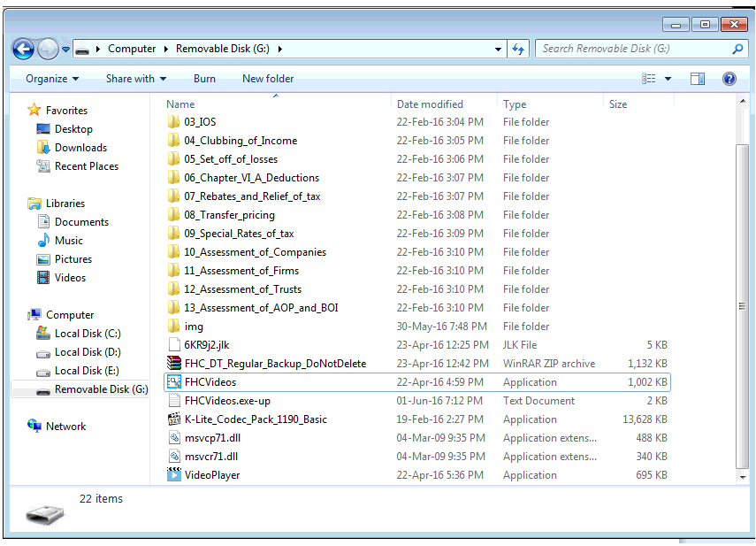Image resolution: width=756 pixels, height=546 pixels.
Task: Toggle the preview pane icon
Action: click(x=698, y=79)
